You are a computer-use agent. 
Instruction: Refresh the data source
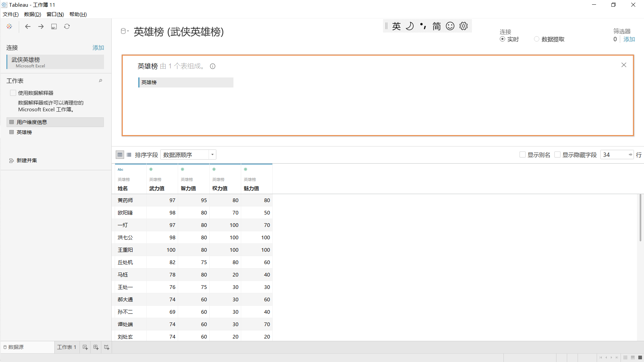67,26
